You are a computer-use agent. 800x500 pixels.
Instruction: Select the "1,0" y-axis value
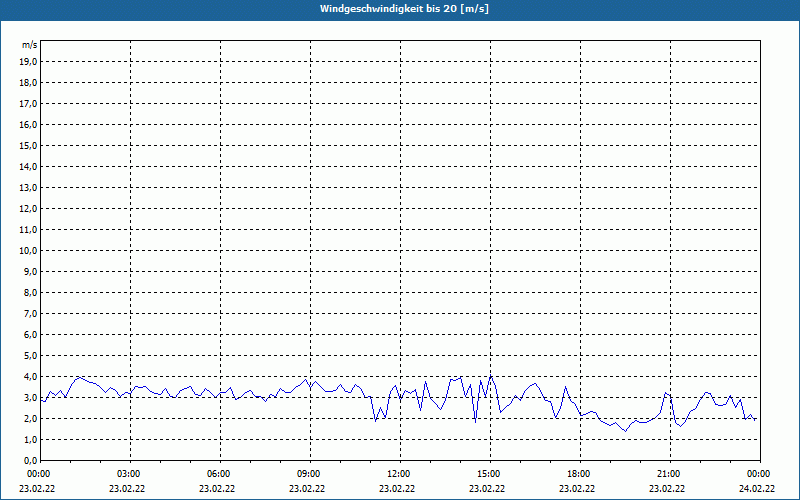tap(30, 439)
